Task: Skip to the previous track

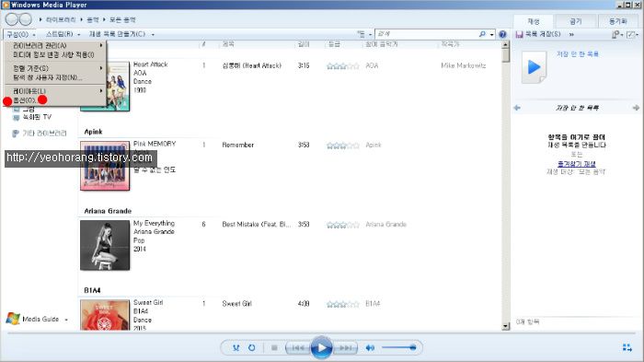Action: 298,348
